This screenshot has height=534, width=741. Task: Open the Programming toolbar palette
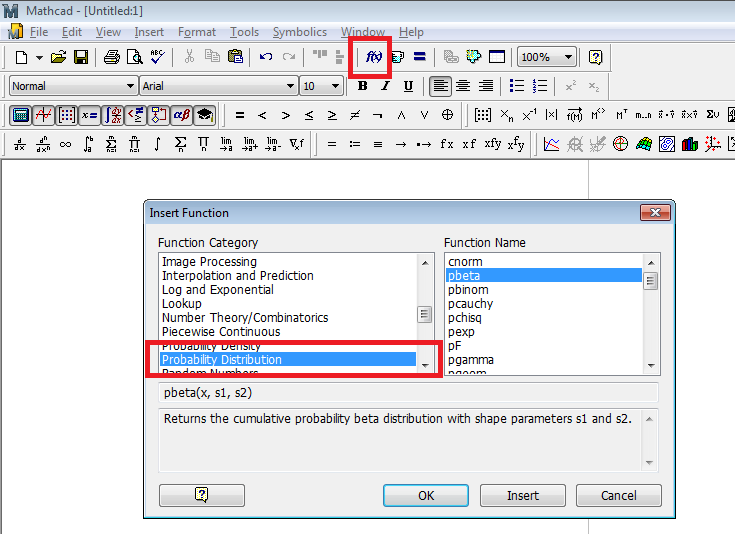pos(159,115)
